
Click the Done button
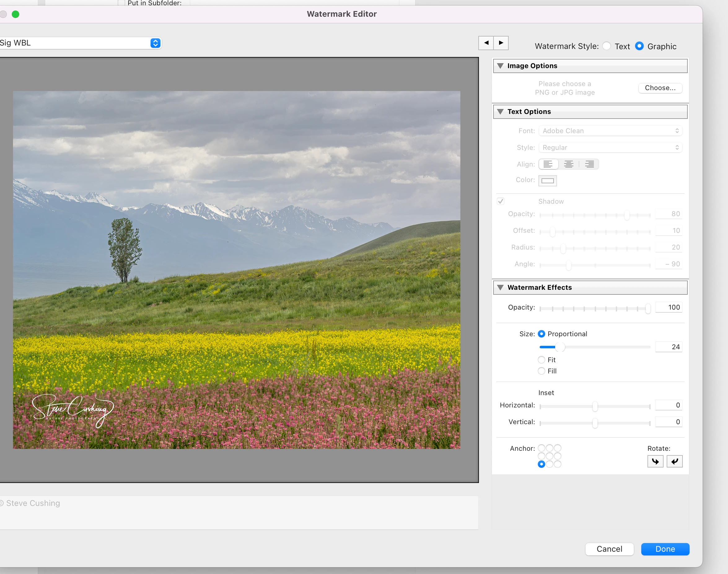pyautogui.click(x=665, y=549)
